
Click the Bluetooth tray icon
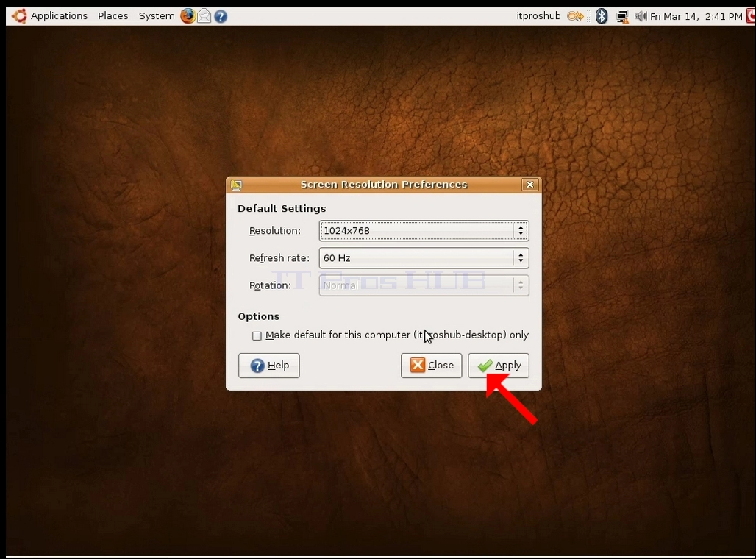pos(602,16)
